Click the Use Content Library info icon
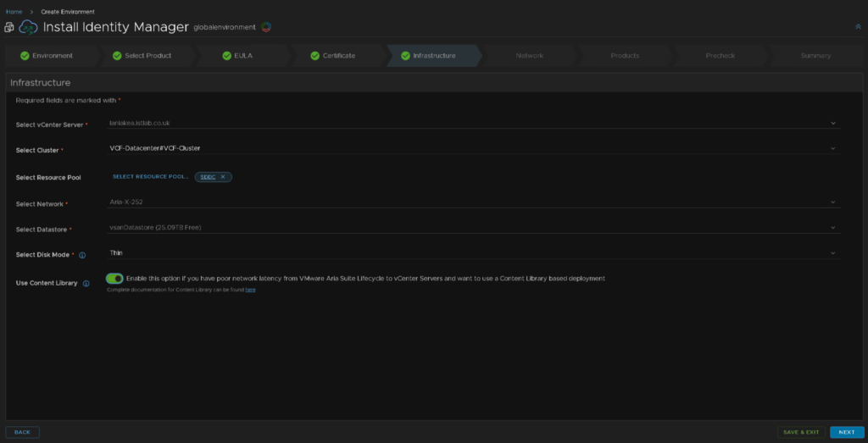The height and width of the screenshot is (443, 868). tap(86, 283)
